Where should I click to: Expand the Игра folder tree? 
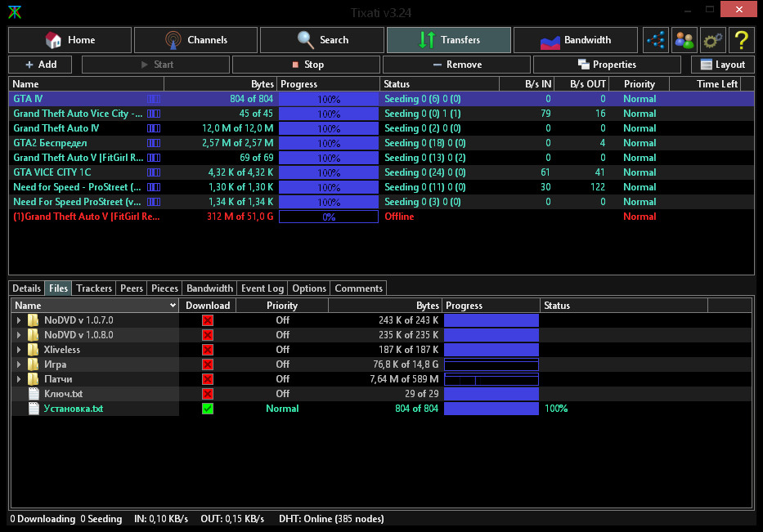coord(19,364)
